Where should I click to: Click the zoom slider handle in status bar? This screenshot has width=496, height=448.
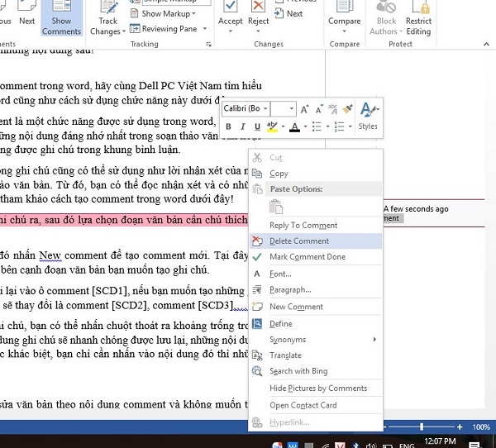coord(422,427)
